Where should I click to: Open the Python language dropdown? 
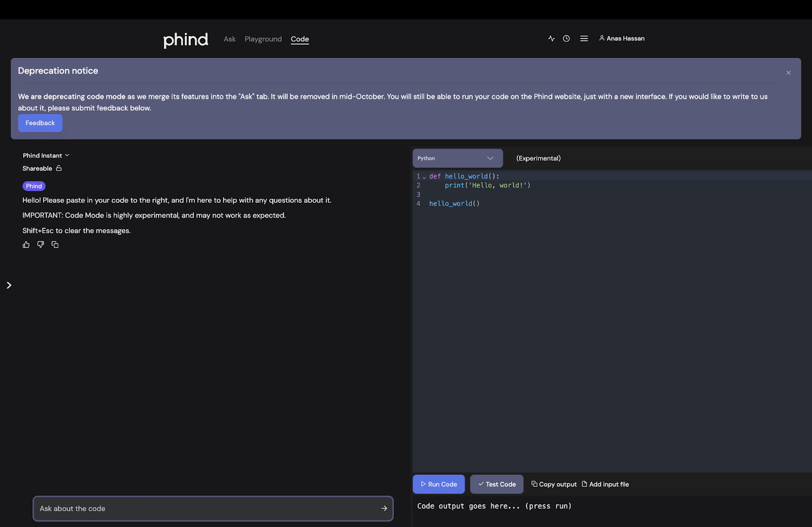coord(457,158)
